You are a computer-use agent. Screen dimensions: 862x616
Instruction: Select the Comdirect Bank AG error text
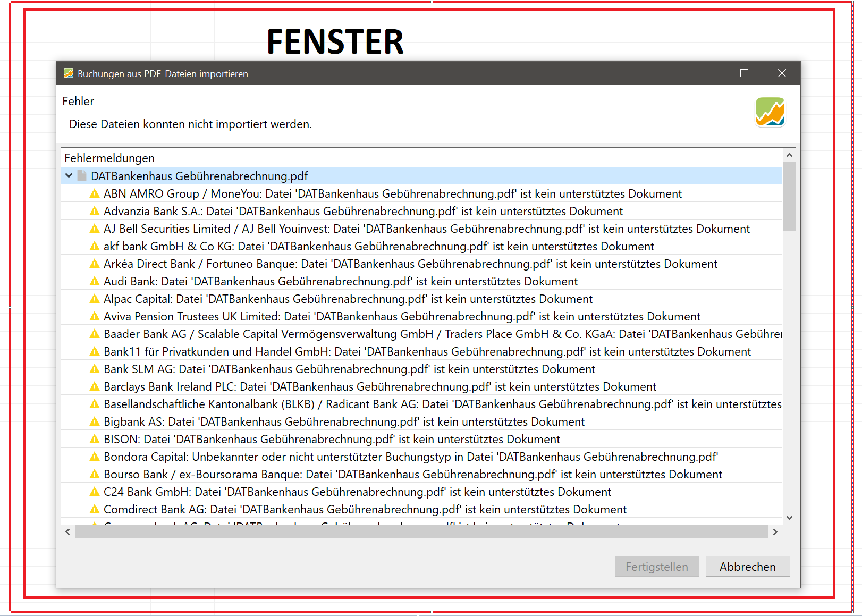click(x=365, y=509)
